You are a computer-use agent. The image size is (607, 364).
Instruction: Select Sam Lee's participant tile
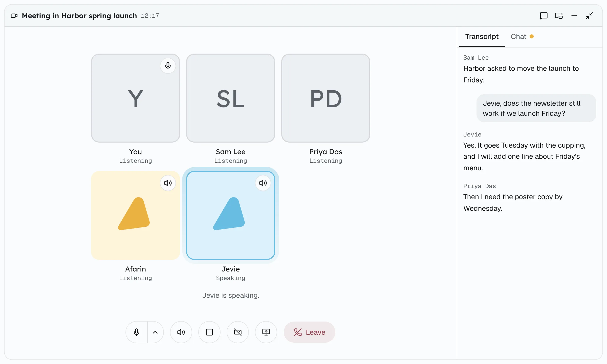(231, 98)
